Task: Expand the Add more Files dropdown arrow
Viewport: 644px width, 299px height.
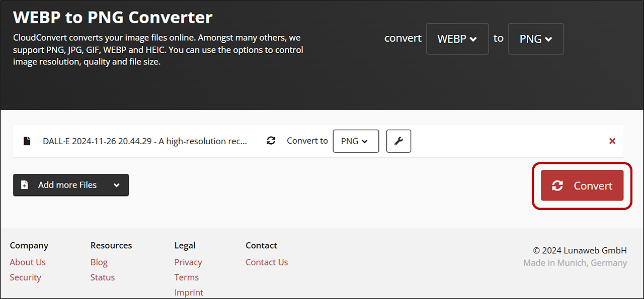Action: pos(117,185)
